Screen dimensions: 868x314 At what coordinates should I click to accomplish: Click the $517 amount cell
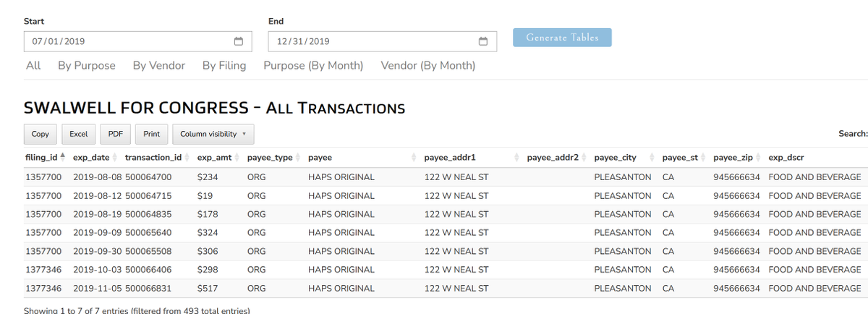click(208, 288)
